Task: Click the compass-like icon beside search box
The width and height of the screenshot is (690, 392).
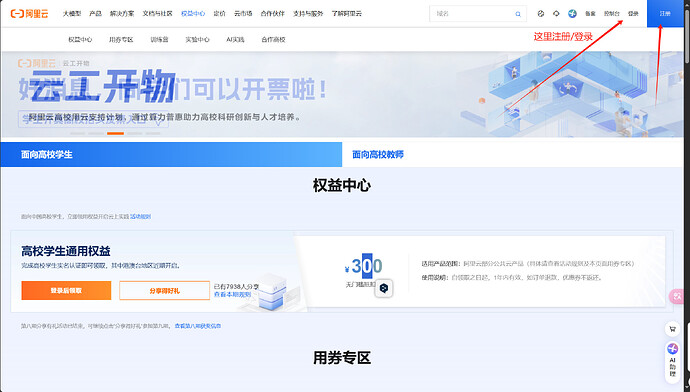Action: coord(541,14)
